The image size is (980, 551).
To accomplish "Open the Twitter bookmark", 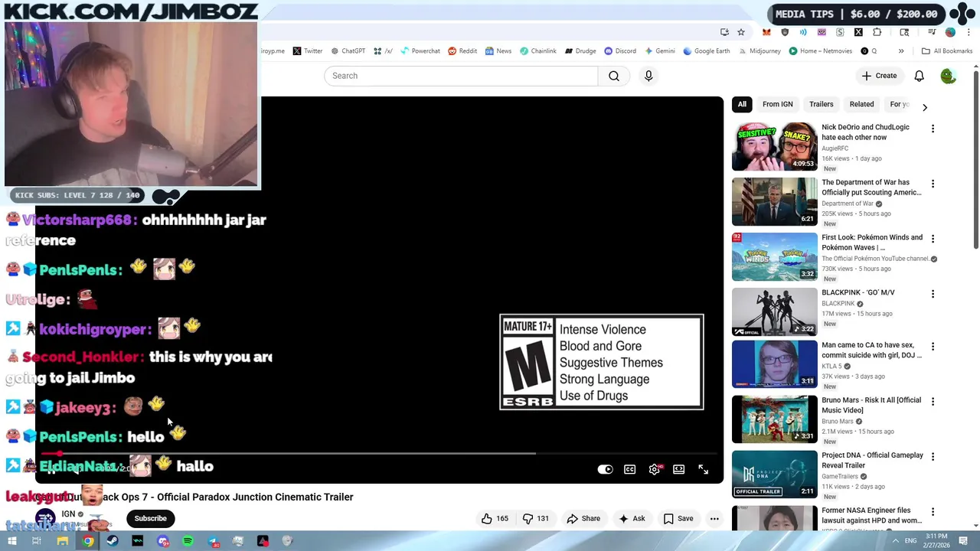I will [307, 51].
